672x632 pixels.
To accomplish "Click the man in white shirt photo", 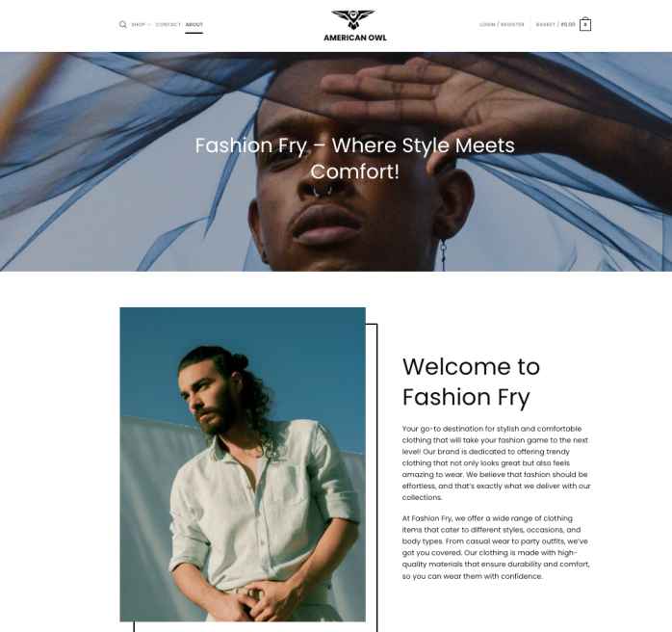I will click(x=243, y=464).
